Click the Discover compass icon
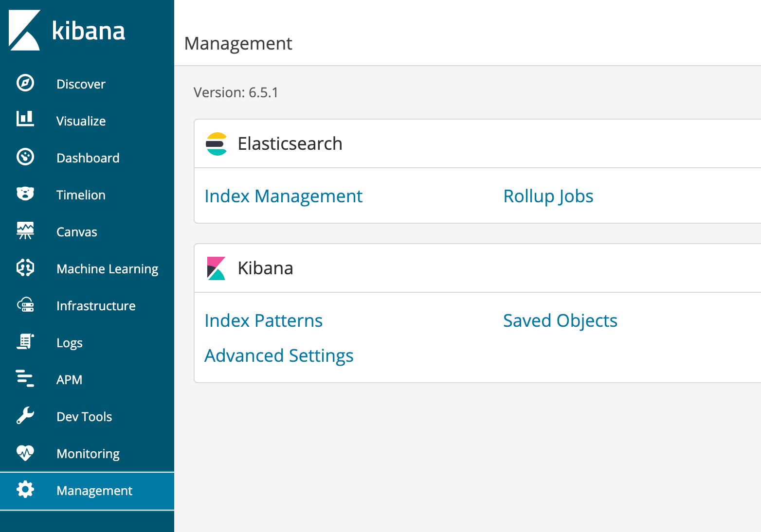 tap(25, 83)
